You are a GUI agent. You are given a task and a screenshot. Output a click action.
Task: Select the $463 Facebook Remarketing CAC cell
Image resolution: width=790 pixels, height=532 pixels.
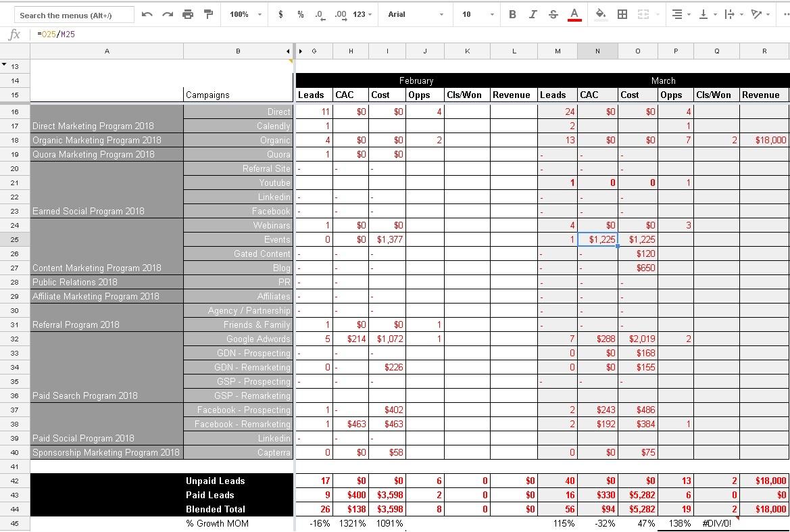[x=351, y=425]
